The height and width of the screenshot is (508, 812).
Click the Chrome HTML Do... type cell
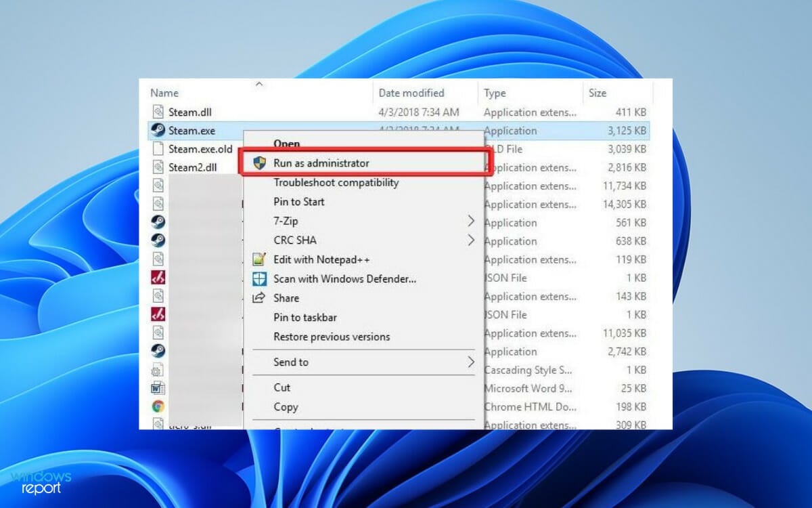[x=530, y=406]
